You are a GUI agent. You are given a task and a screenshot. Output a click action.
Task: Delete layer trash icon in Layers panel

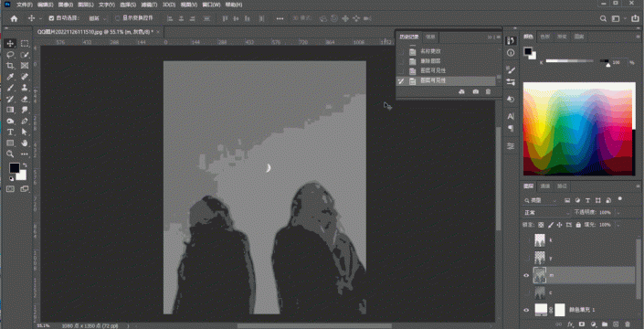[x=628, y=324]
